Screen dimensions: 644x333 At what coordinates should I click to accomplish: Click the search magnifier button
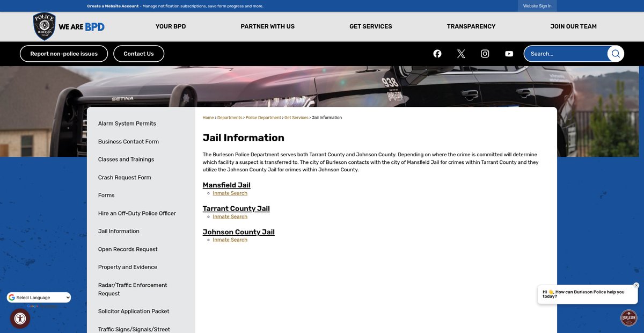[x=616, y=54]
